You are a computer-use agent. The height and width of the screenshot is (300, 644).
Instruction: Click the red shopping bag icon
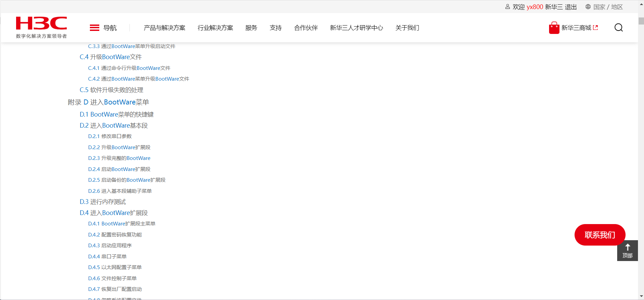click(554, 28)
